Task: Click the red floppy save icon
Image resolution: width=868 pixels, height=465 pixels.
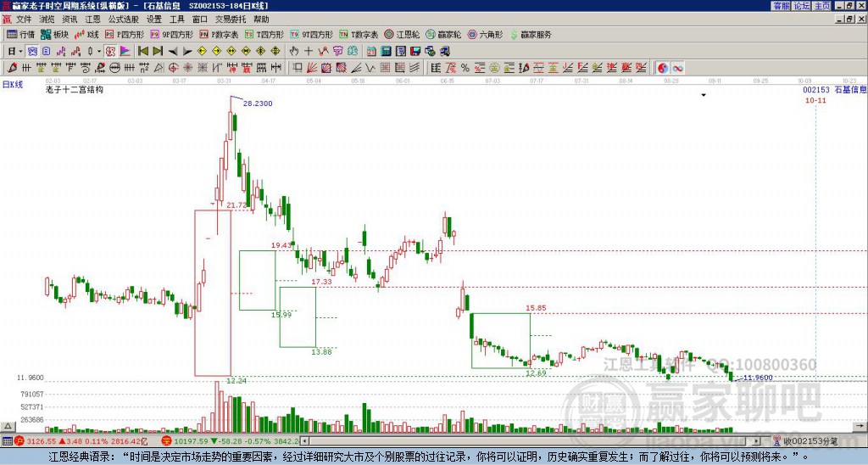Action: [x=415, y=52]
